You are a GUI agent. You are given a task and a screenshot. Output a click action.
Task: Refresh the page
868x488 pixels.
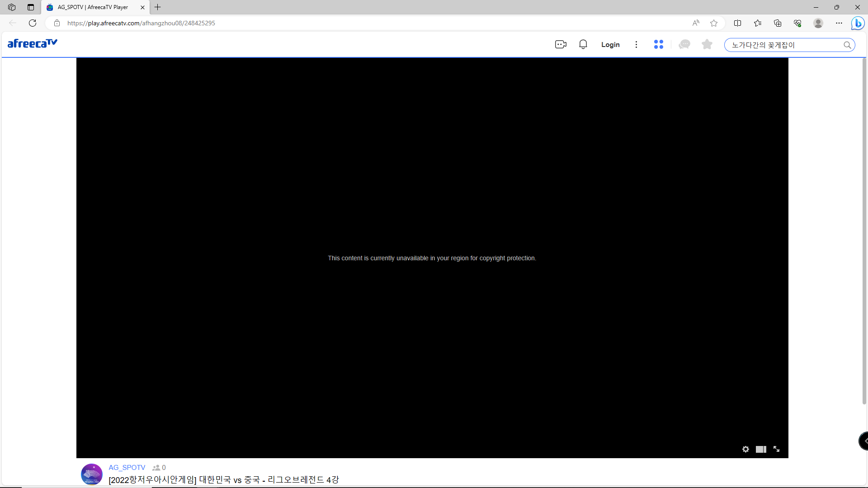tap(33, 23)
